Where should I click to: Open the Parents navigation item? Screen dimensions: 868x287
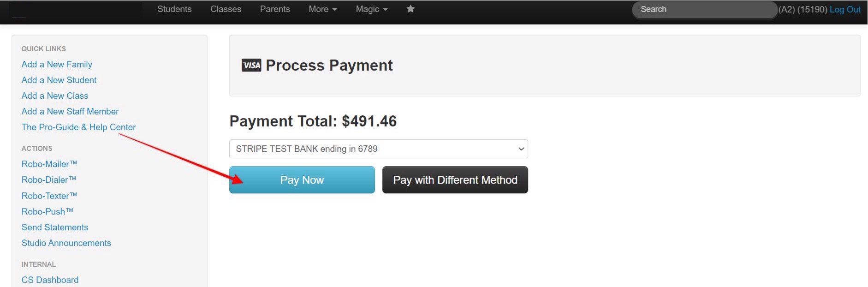tap(275, 9)
